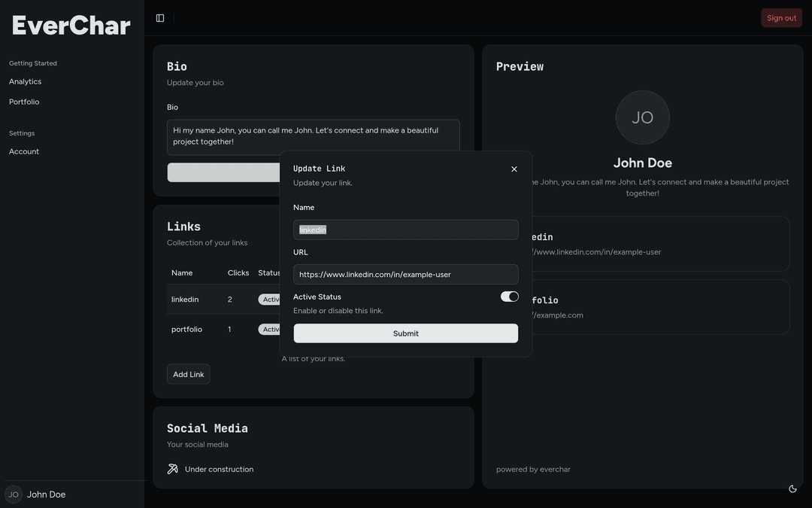Focus the link Name input field
812x508 pixels.
(405, 230)
